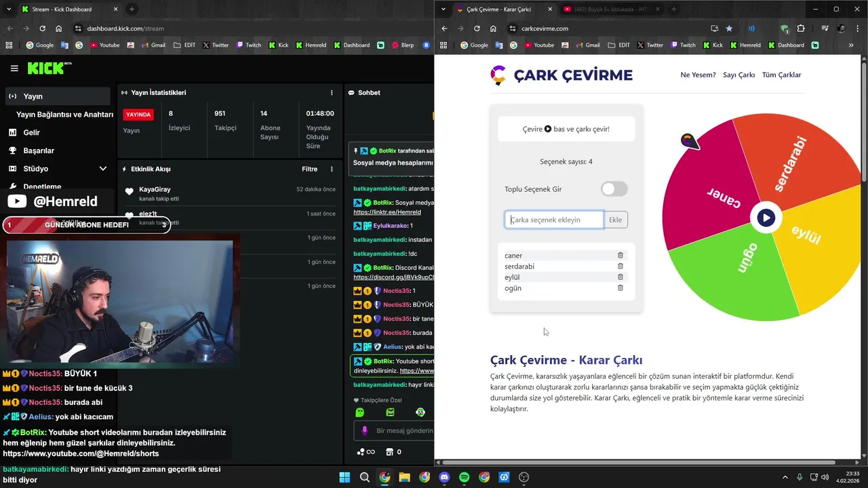Focus the Çarka seçenek ekleyin input
The height and width of the screenshot is (488, 868).
(554, 220)
